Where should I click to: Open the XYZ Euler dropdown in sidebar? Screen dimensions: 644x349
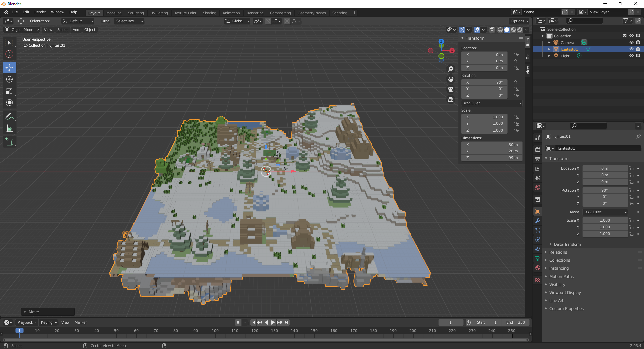point(492,103)
